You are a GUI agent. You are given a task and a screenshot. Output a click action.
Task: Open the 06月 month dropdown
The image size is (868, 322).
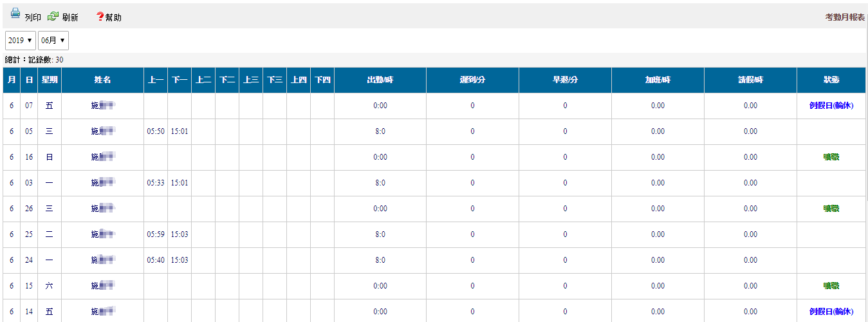coord(53,41)
